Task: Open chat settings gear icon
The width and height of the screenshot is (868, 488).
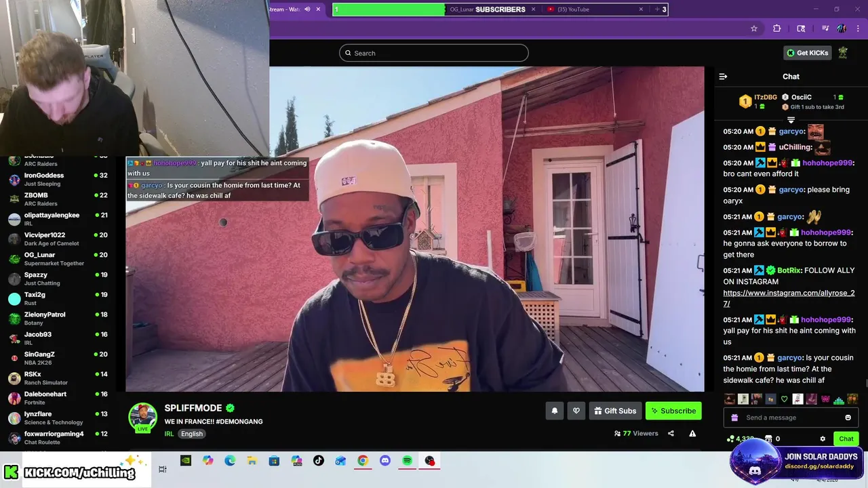Action: [823, 439]
